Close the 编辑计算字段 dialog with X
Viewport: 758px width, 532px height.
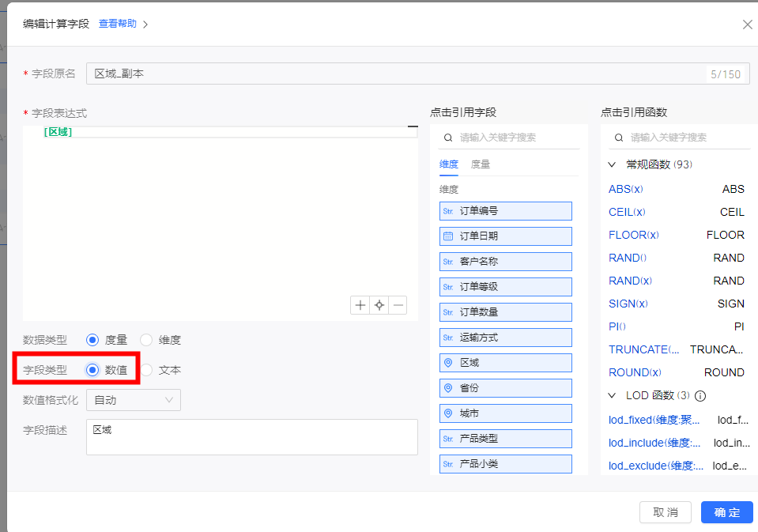coord(747,25)
